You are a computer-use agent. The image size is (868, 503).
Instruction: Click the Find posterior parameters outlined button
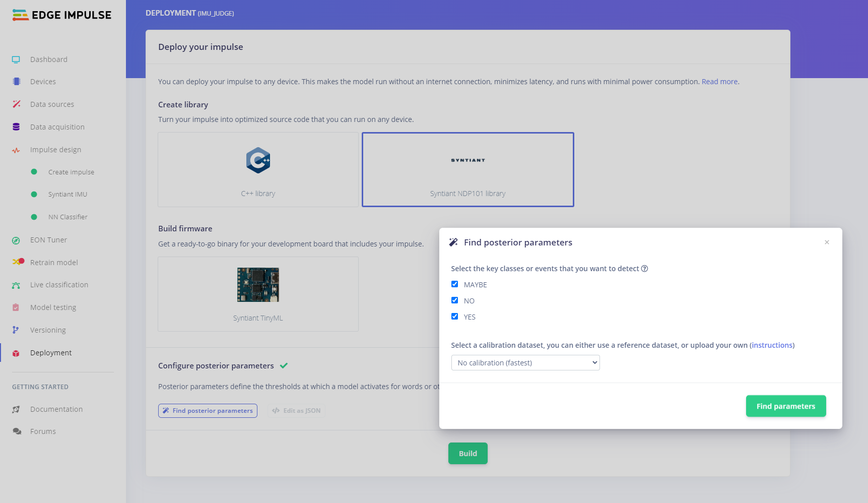[208, 411]
